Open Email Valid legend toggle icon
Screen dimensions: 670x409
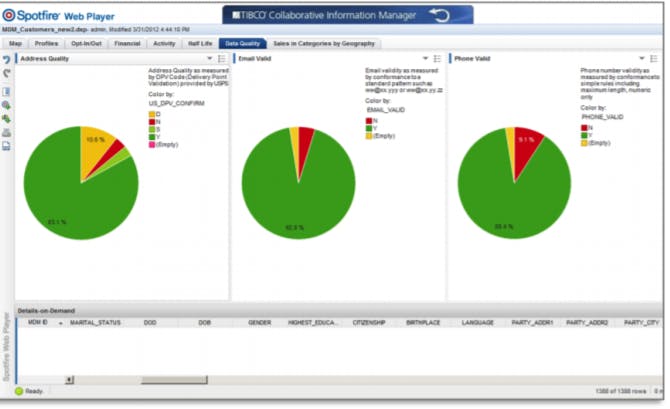point(437,59)
